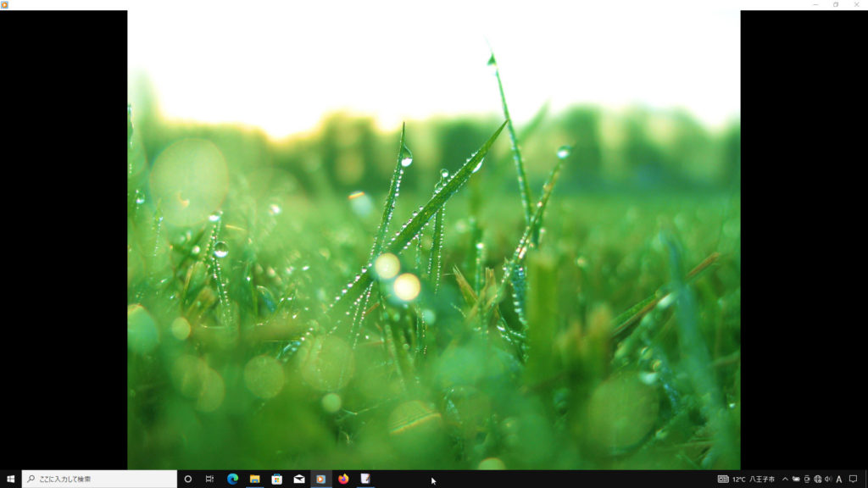Open the 12°C 八王子市 weather widget
Image resolution: width=868 pixels, height=488 pixels.
click(747, 479)
